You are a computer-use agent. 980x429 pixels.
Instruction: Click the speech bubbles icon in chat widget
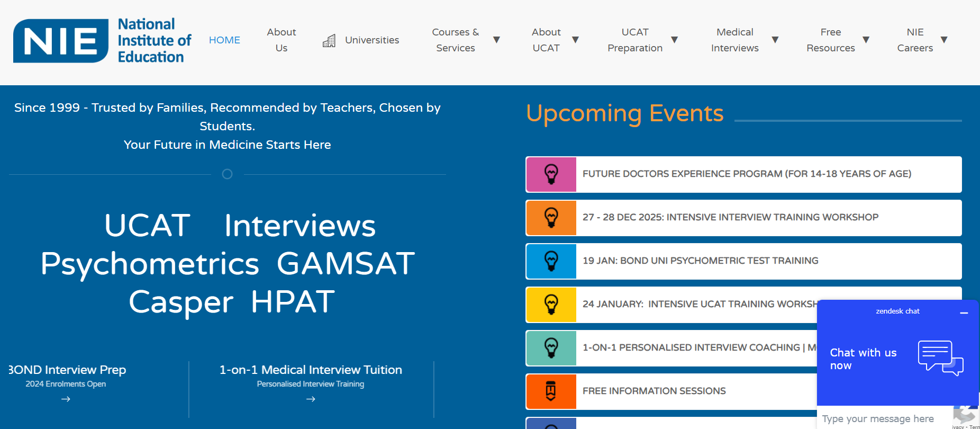(x=941, y=359)
